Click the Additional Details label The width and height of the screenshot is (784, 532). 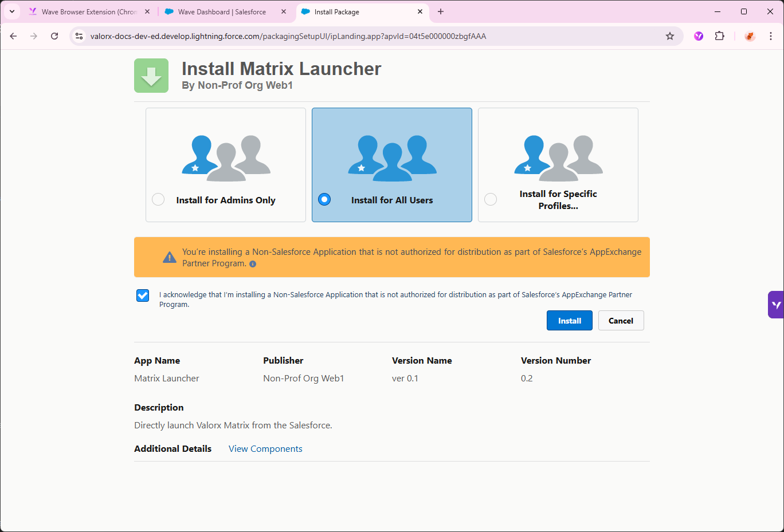click(173, 449)
